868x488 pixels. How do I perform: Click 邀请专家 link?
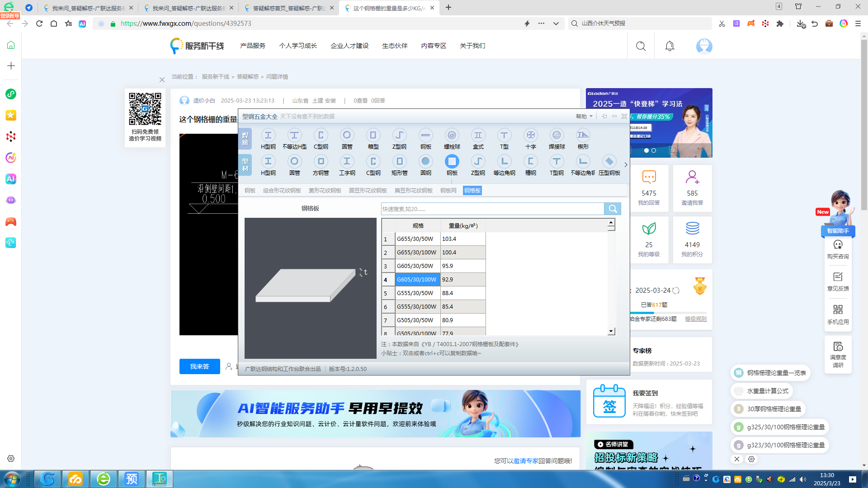tap(526, 461)
